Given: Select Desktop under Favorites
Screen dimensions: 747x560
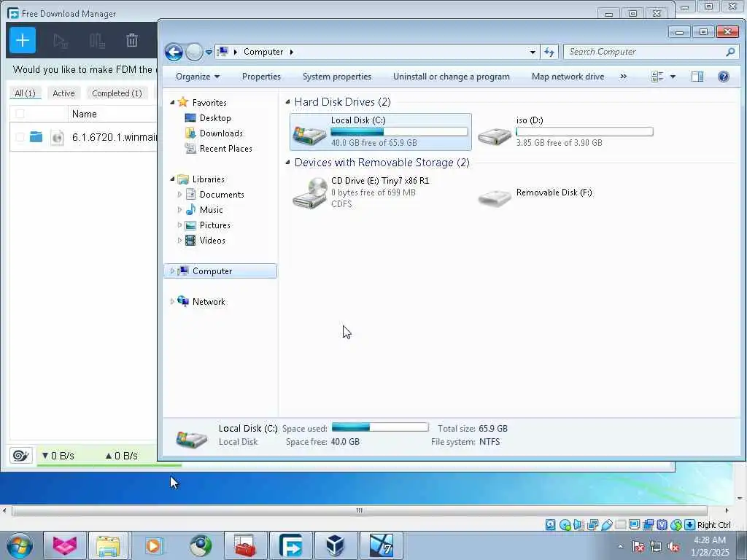Looking at the screenshot, I should pos(215,118).
